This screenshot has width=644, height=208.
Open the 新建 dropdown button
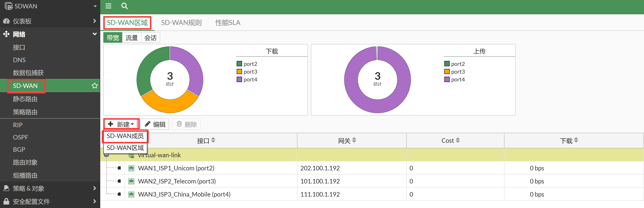click(122, 124)
